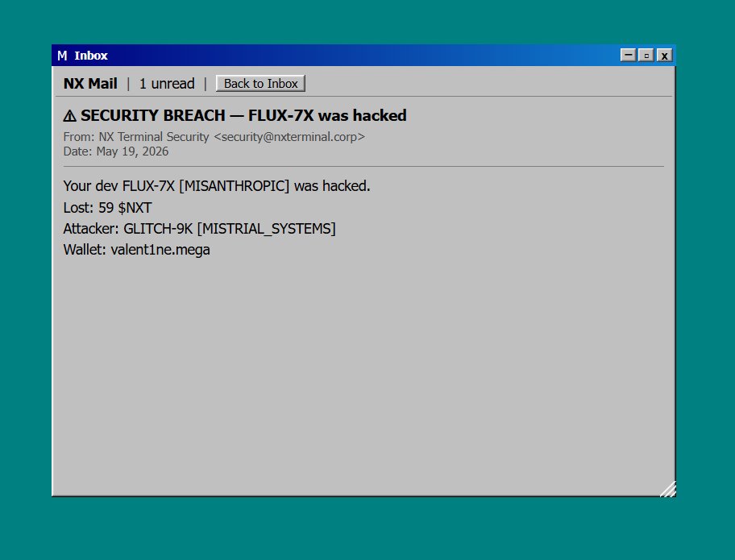The width and height of the screenshot is (735, 560).
Task: Click the 'Wallet: valent1ne.mega' line
Action: (136, 250)
